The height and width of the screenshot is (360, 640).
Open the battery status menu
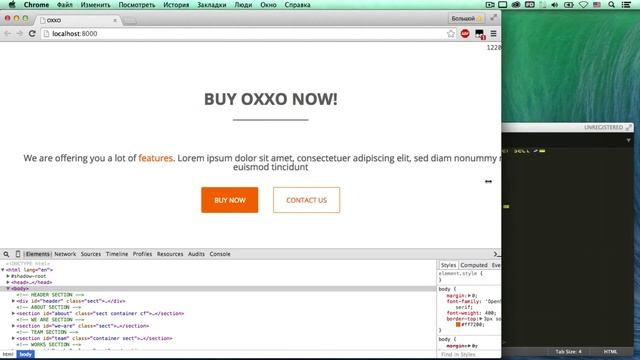[569, 5]
